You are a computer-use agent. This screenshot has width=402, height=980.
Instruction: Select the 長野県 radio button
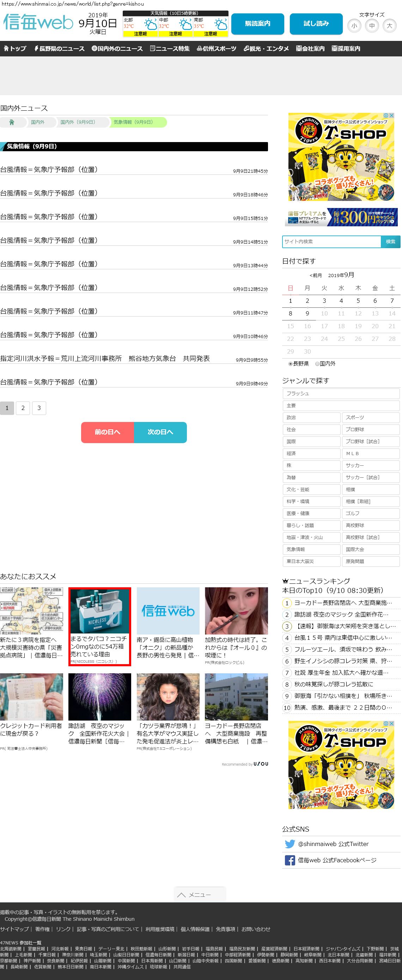click(x=291, y=364)
